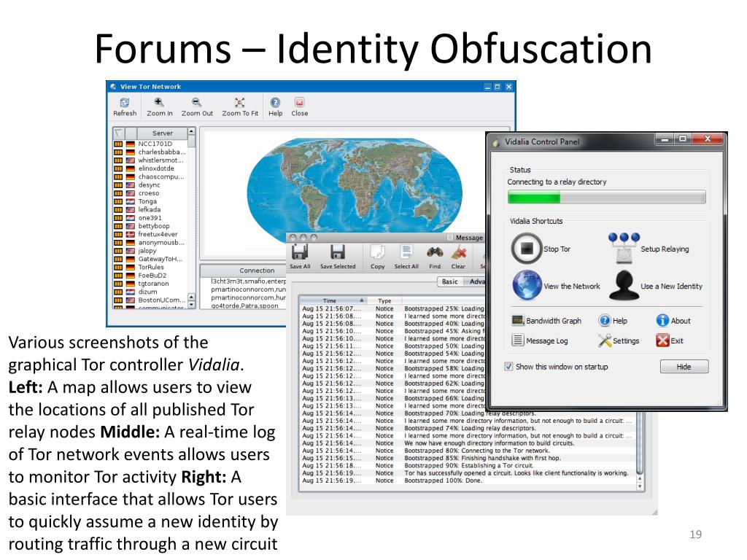747x560 pixels.
Task: Open Help in View Tor Network window
Action: pos(275,106)
